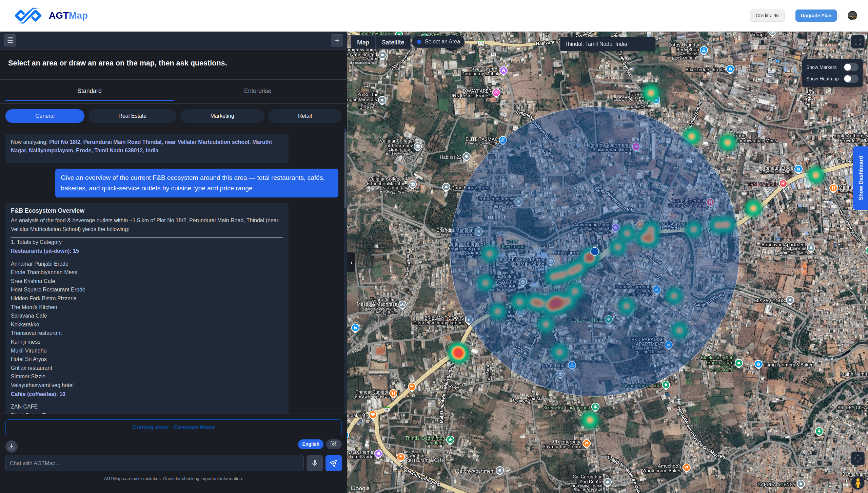The image size is (868, 493).
Task: Click the plus new chat icon
Action: click(337, 40)
